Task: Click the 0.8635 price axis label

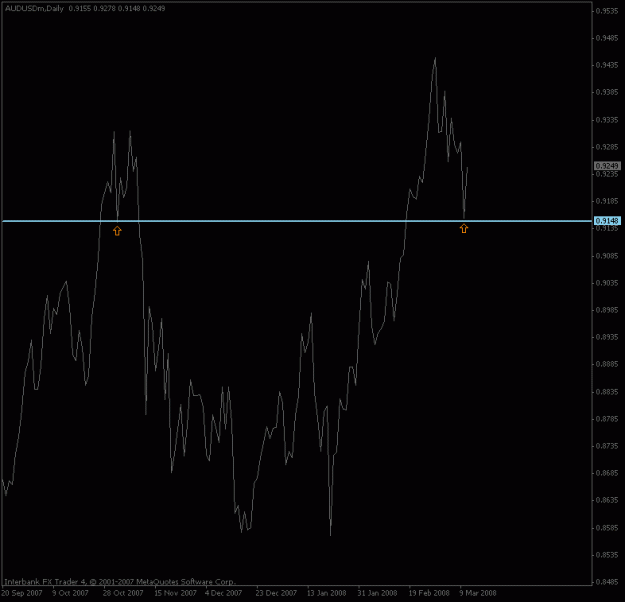Action: pyautogui.click(x=607, y=500)
